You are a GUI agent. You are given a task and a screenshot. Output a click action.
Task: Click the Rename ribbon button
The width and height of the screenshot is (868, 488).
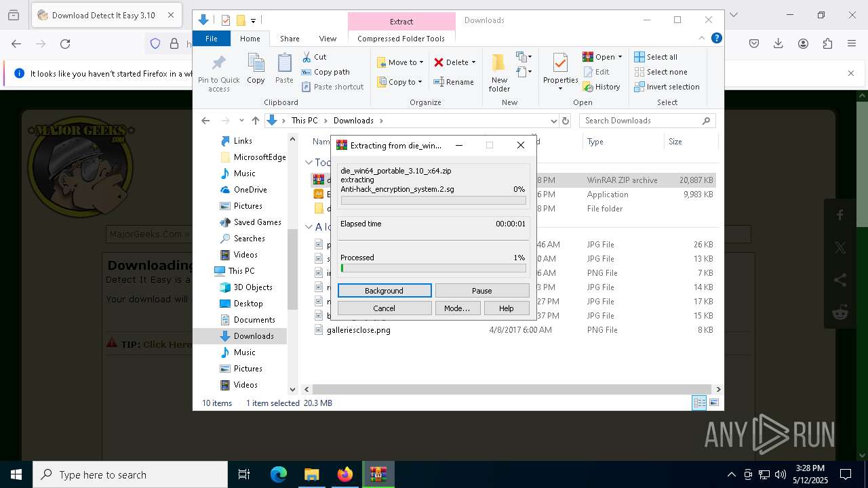(454, 82)
